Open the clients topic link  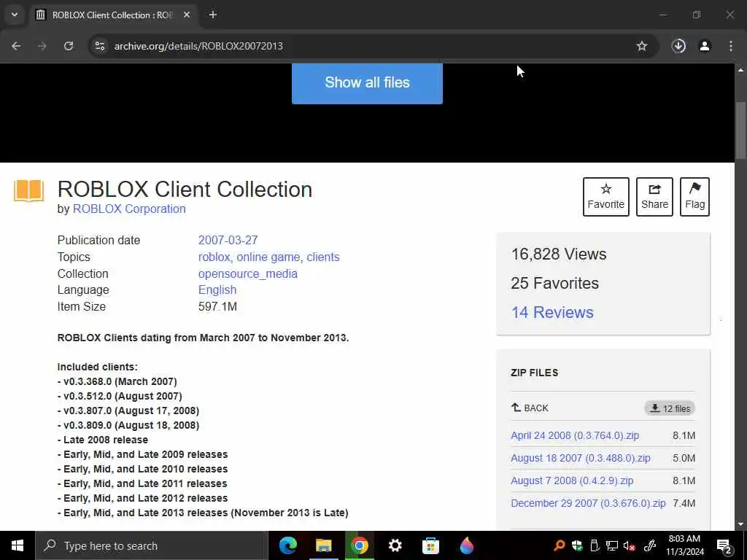[x=323, y=257]
